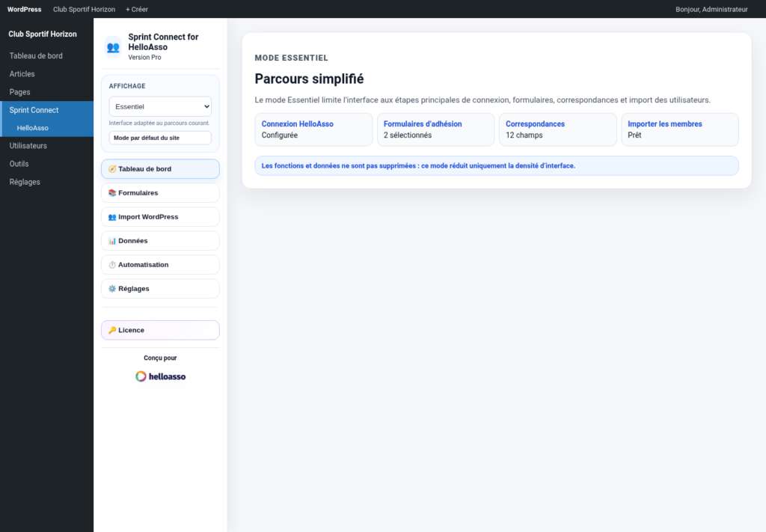Image resolution: width=766 pixels, height=532 pixels.
Task: Open the Importer les membres card
Action: [x=680, y=129]
